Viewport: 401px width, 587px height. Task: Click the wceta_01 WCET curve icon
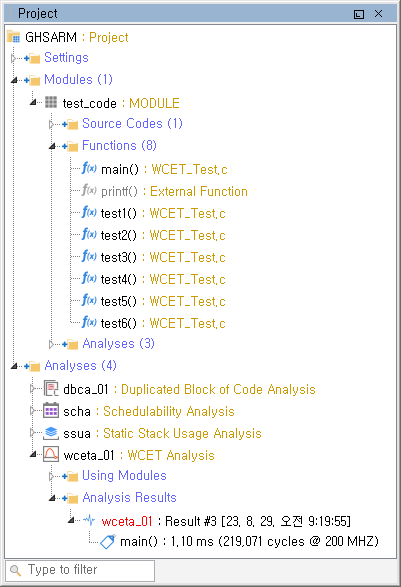click(51, 454)
